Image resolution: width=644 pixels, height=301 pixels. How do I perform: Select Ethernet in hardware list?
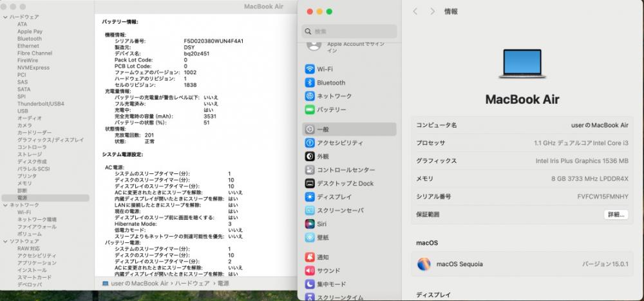(28, 46)
